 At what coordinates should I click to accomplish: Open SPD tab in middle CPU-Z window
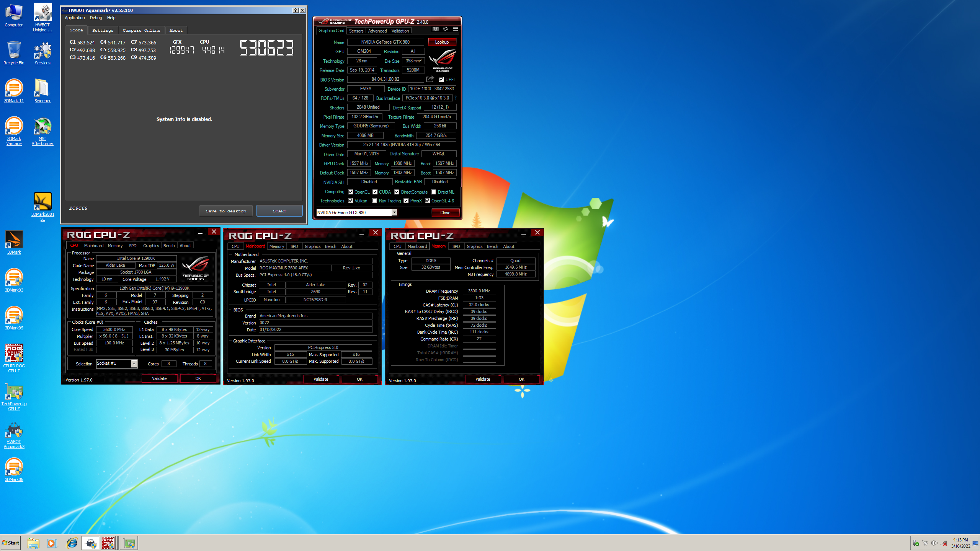click(294, 246)
